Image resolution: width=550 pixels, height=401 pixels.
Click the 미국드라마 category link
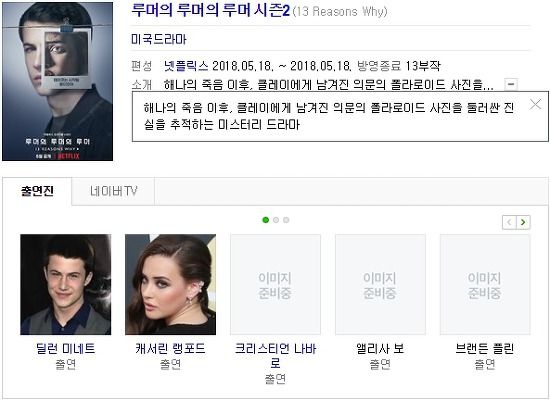pos(159,39)
